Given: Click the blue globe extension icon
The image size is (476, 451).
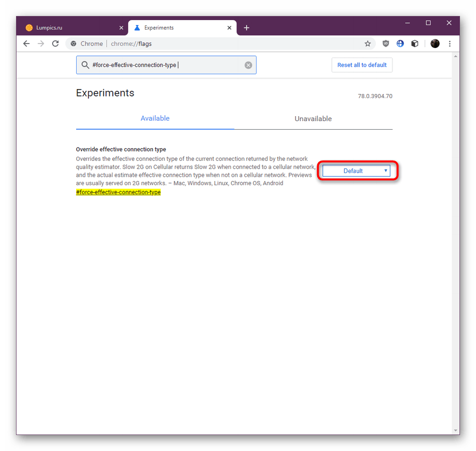Looking at the screenshot, I should 400,44.
